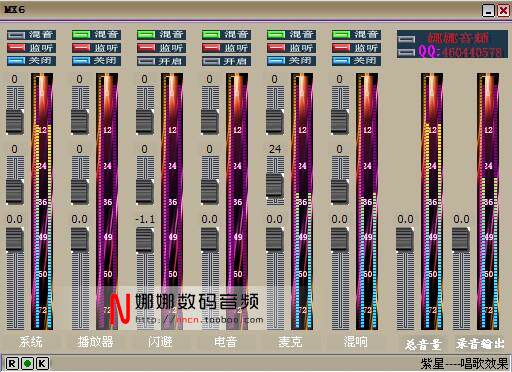
Task: Click the 混响 channel label
Action: coord(355,342)
